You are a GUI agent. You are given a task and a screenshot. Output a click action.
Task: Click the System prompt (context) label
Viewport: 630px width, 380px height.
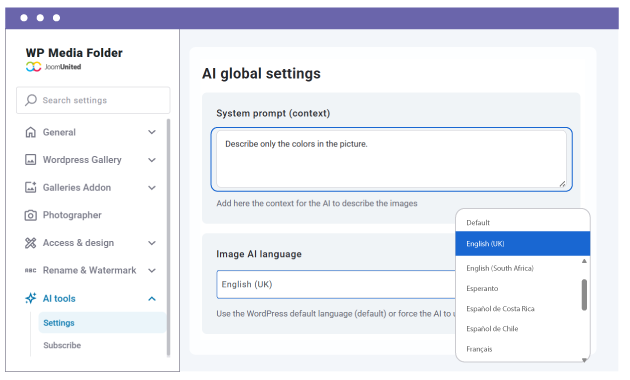click(x=273, y=113)
